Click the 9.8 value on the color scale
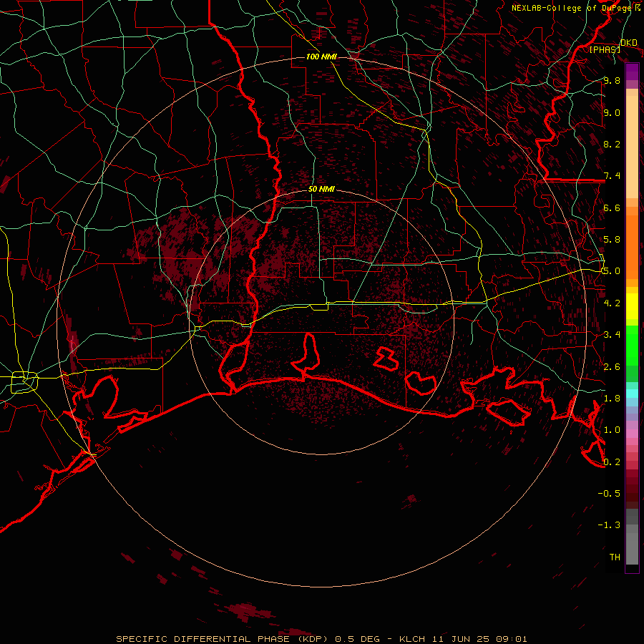The height and width of the screenshot is (644, 644). coord(612,80)
